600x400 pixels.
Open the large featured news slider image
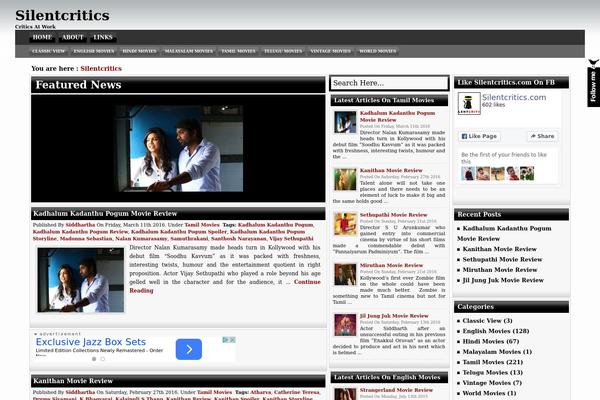pyautogui.click(x=179, y=149)
